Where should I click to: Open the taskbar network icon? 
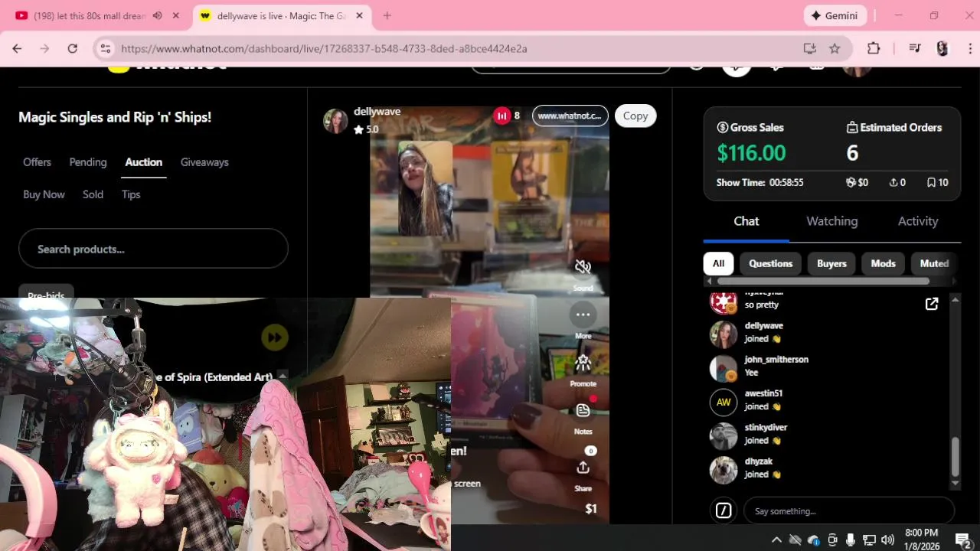click(869, 540)
